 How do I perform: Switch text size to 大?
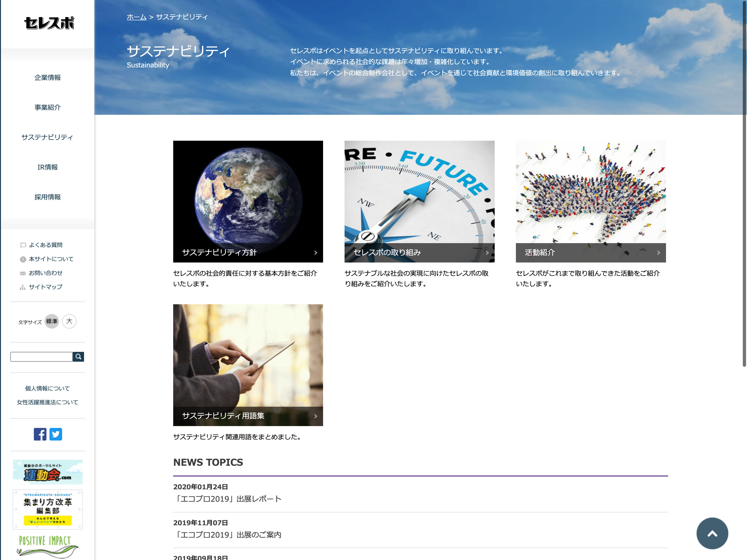(x=69, y=321)
